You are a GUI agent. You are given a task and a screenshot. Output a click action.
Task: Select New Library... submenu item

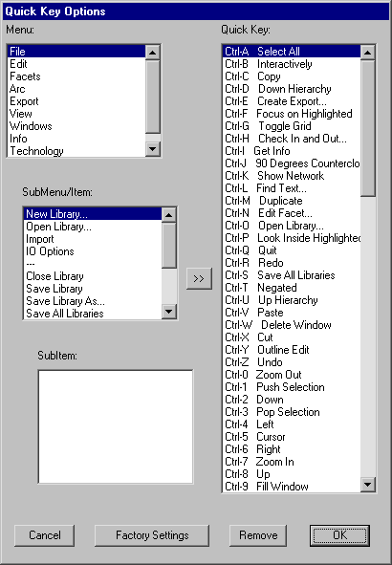pos(93,214)
